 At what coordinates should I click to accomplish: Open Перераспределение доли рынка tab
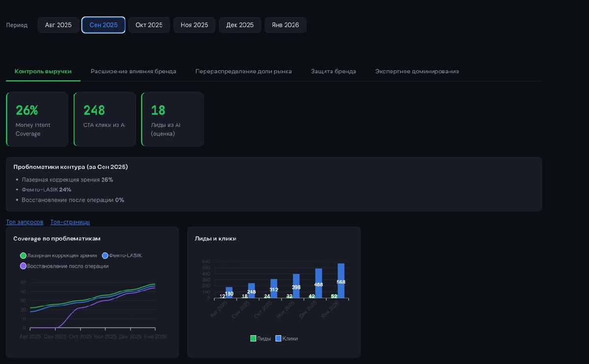pyautogui.click(x=243, y=71)
